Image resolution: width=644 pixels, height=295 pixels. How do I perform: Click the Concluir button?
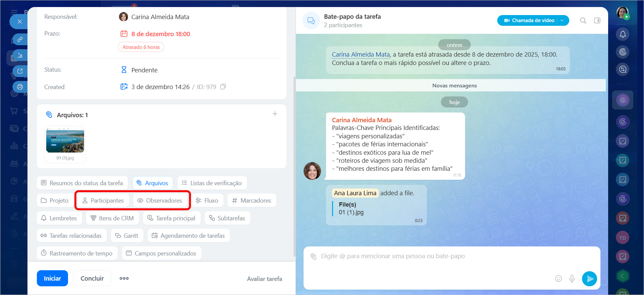click(x=92, y=278)
